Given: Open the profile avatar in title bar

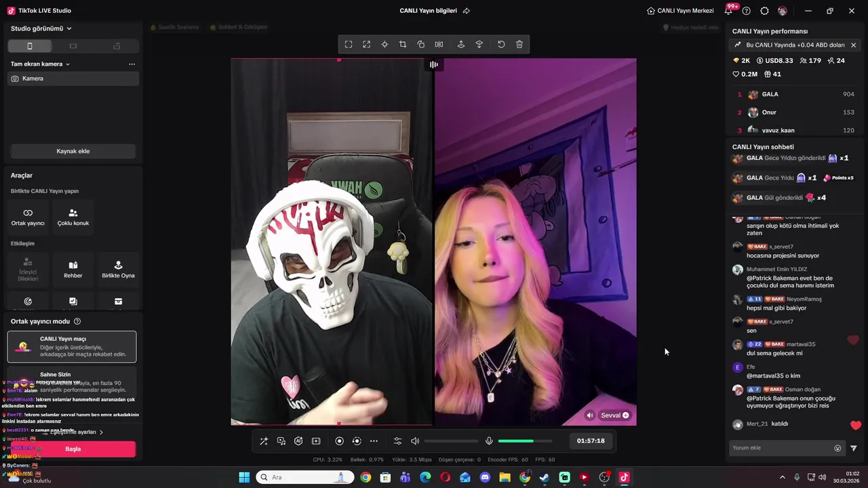Looking at the screenshot, I should [783, 11].
